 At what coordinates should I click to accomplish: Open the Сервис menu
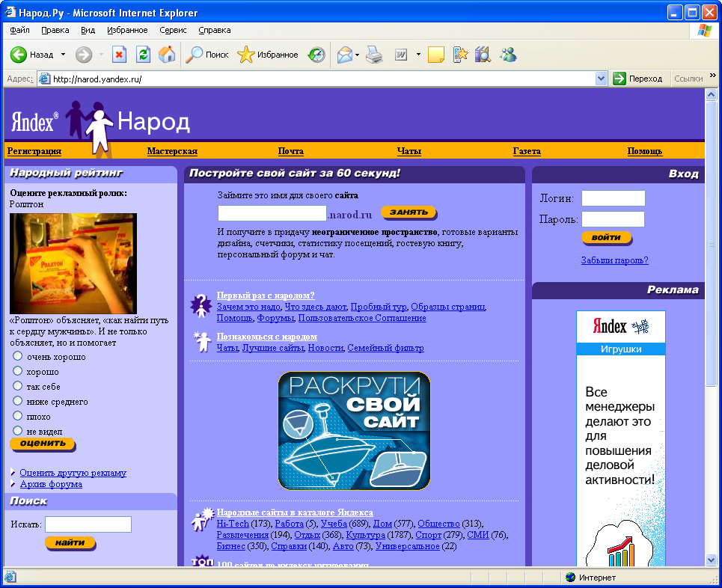pos(173,31)
